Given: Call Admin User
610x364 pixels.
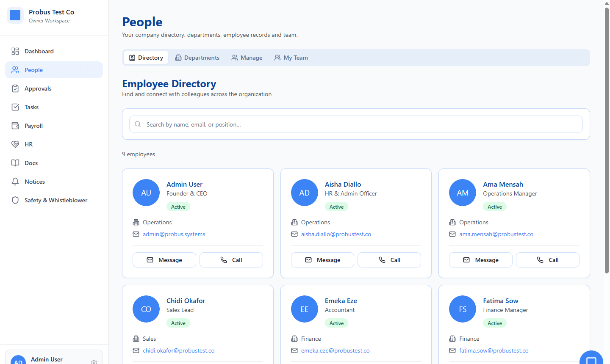Looking at the screenshot, I should [231, 260].
